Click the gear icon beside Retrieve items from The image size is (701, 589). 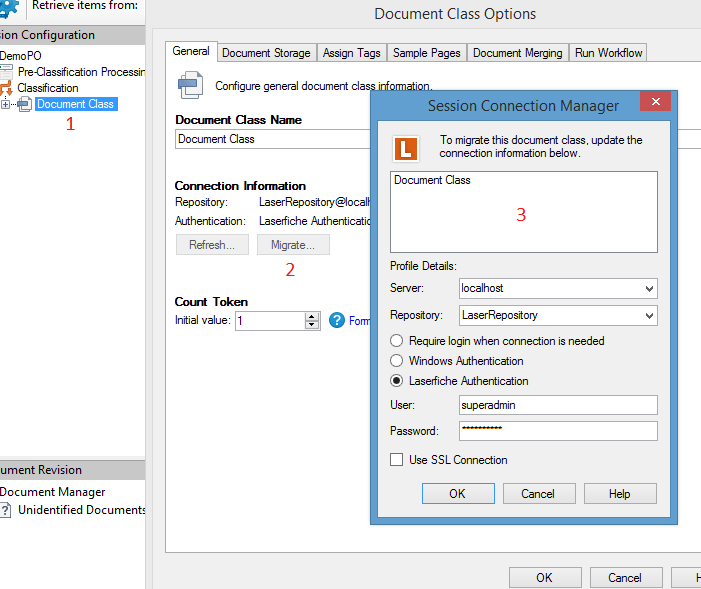[x=9, y=9]
